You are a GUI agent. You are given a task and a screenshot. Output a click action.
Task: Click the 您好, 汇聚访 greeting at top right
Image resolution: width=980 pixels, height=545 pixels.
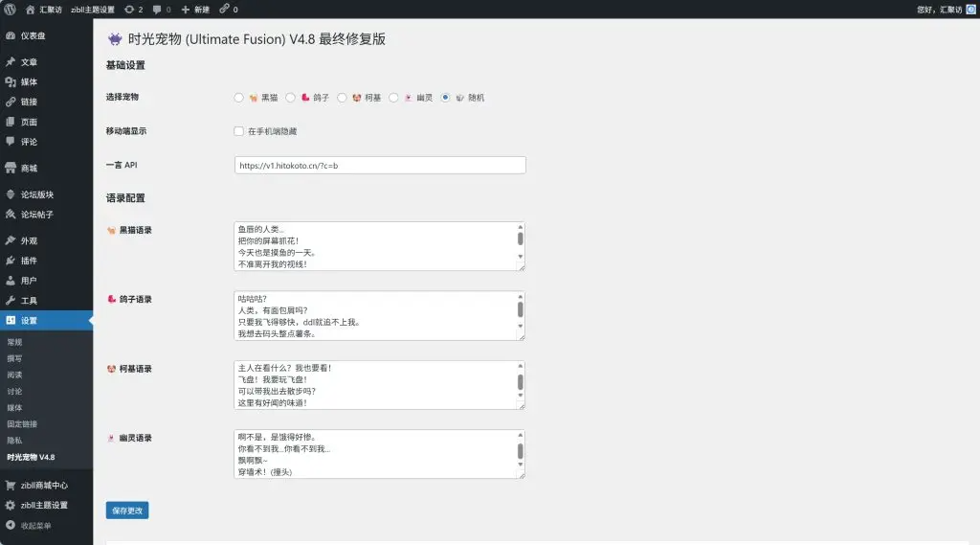940,10
